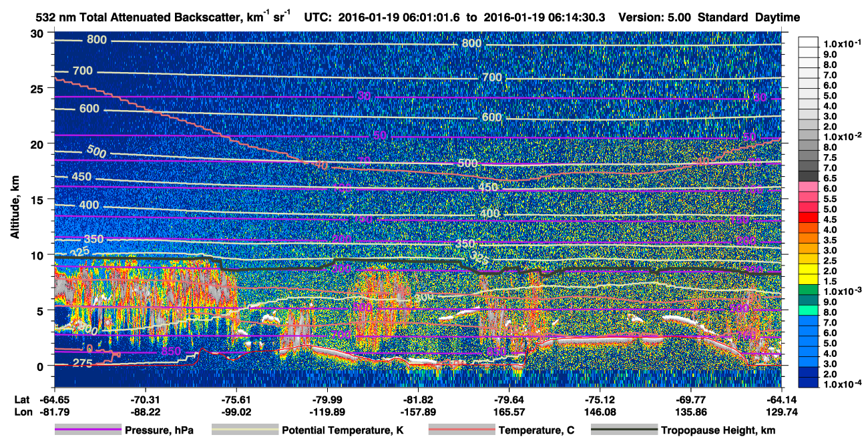
Task: Click latitude value '-69.77'
Action: tap(691, 400)
